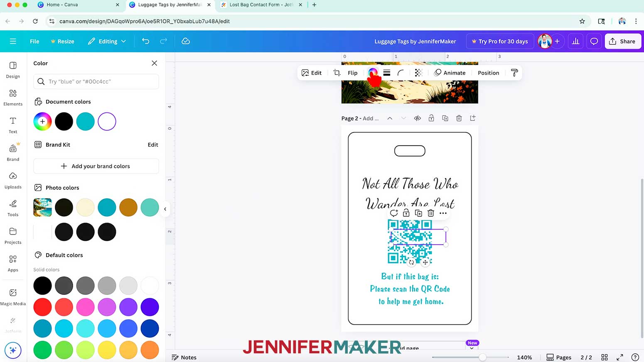Click Edit next to Brand Kit
The width and height of the screenshot is (644, 362).
(153, 144)
